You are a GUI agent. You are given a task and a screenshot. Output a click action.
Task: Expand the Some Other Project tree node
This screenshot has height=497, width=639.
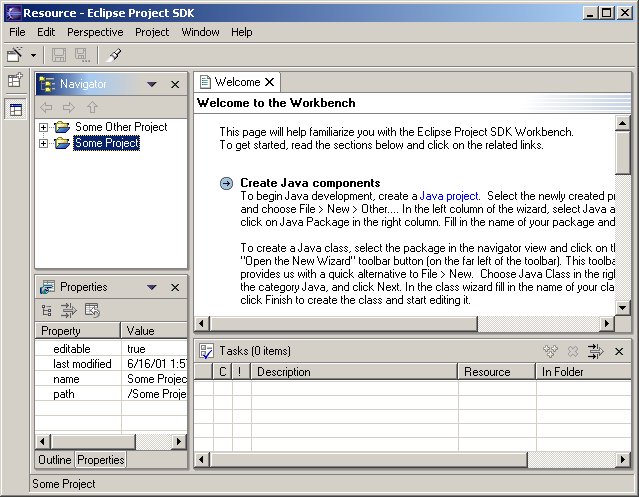click(43, 127)
